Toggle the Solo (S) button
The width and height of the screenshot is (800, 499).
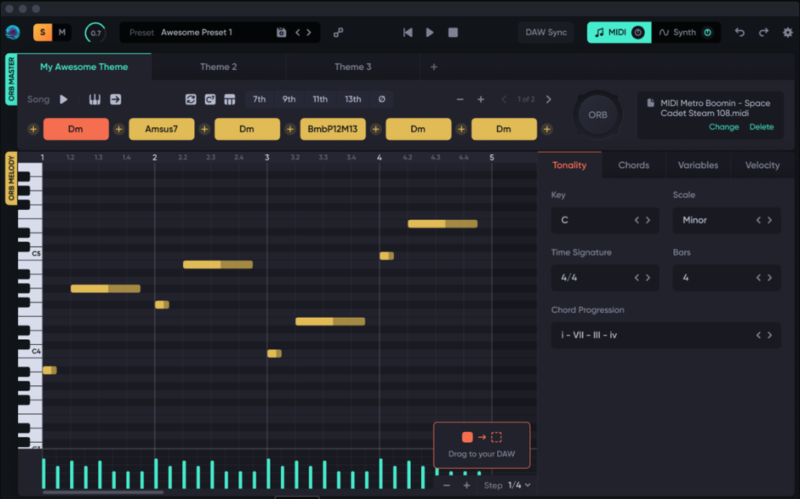pyautogui.click(x=42, y=33)
